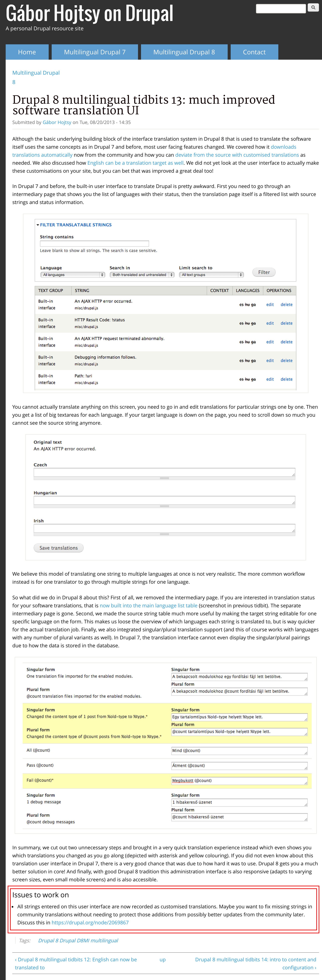Open the Contact menu item
Image resolution: width=322 pixels, height=980 pixels.
point(254,52)
